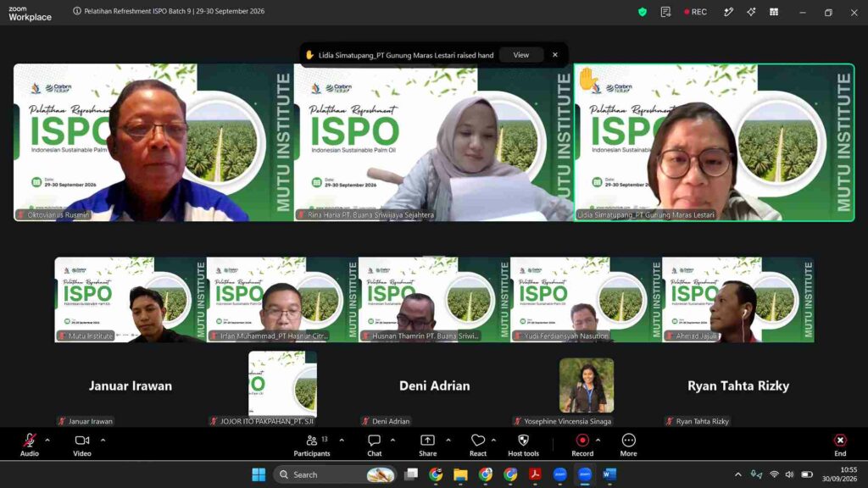Open Task View in taskbar
The height and width of the screenshot is (488, 868).
click(411, 474)
